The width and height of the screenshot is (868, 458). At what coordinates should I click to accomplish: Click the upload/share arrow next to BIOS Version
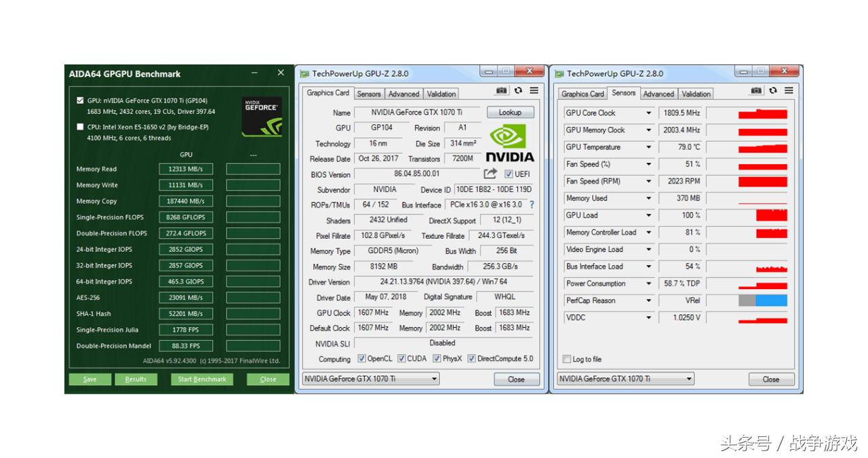(x=490, y=174)
